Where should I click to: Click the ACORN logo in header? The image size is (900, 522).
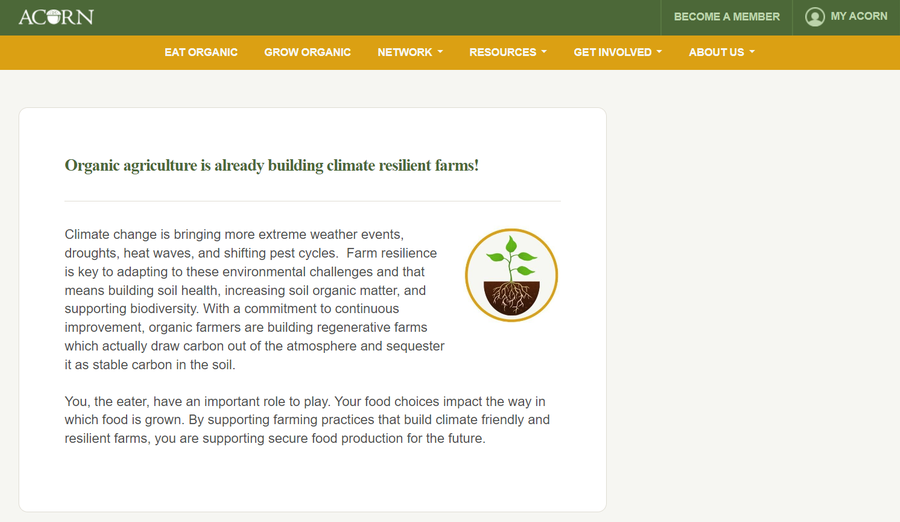click(x=56, y=17)
